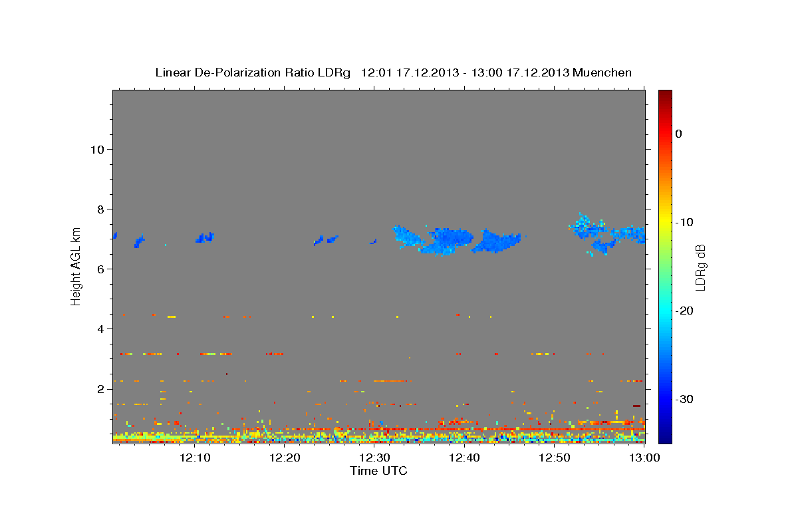Click the colorbar value -30

point(686,400)
